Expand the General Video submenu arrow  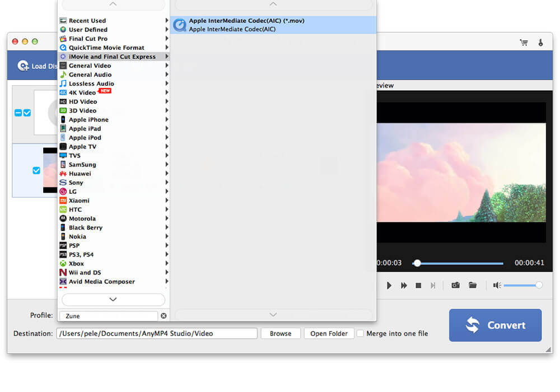166,66
